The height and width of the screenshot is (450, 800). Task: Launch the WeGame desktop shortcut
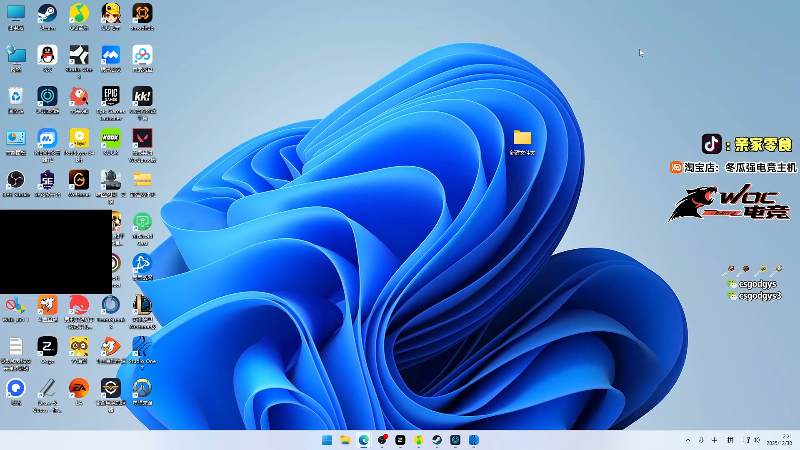(x=79, y=180)
